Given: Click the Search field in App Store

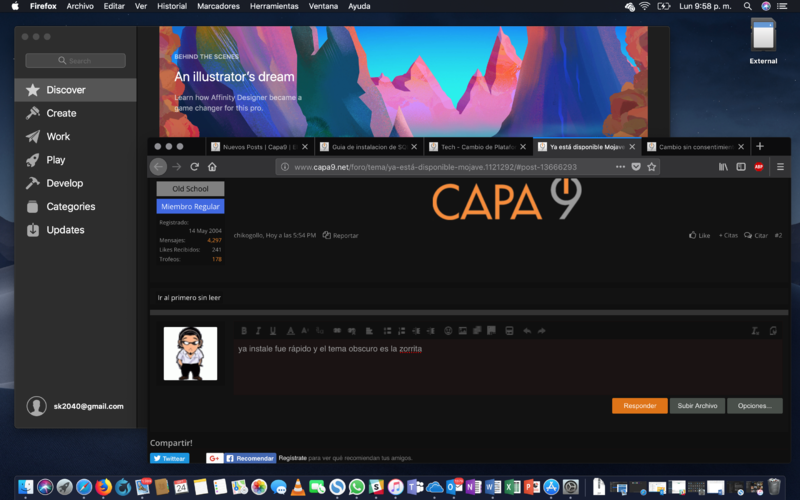Looking at the screenshot, I should click(x=76, y=61).
